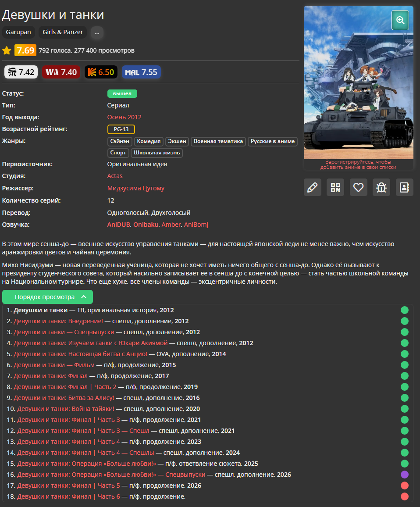Click the Одноголосый, Двухголосый translation value
Viewport: 420px width, 507px height.
coord(149,213)
